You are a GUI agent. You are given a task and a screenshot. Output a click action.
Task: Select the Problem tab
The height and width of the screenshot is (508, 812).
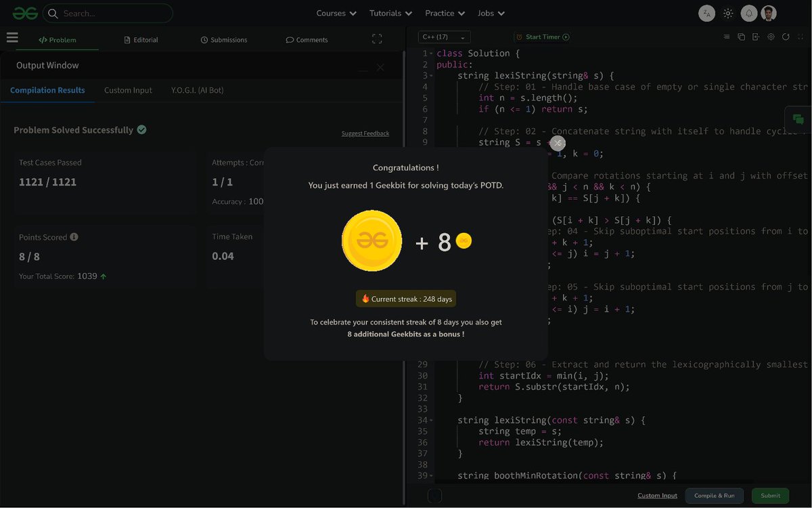click(58, 40)
